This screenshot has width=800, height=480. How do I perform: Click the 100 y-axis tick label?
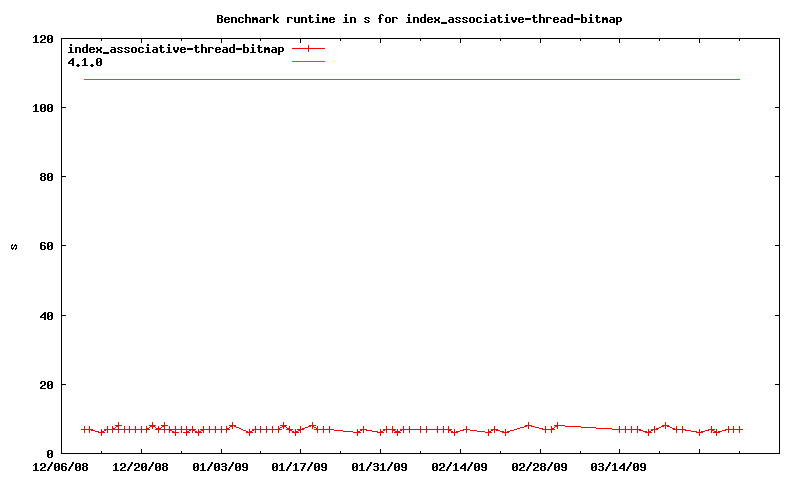point(43,108)
